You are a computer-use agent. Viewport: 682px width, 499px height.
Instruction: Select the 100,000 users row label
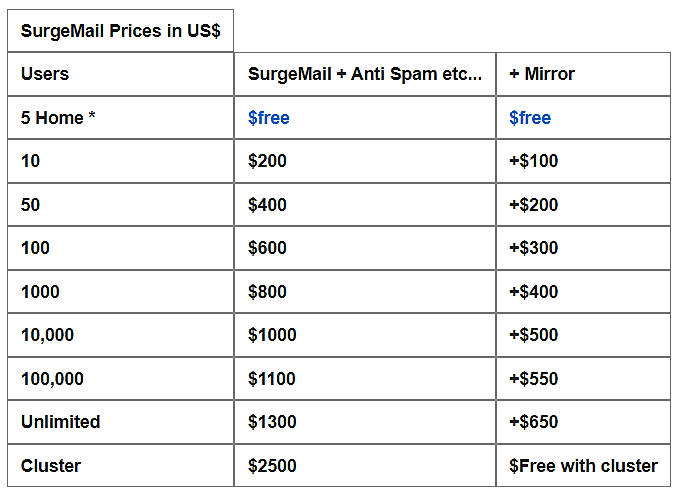(52, 379)
